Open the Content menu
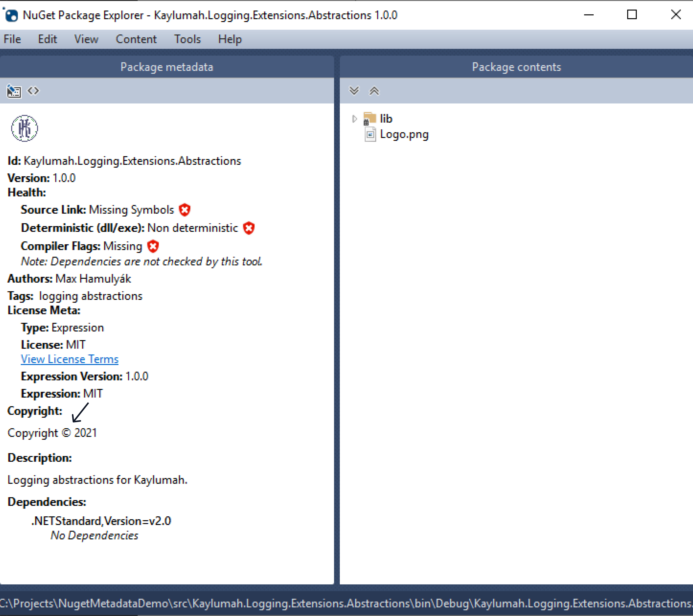Screen dimensions: 693x616 pos(136,39)
